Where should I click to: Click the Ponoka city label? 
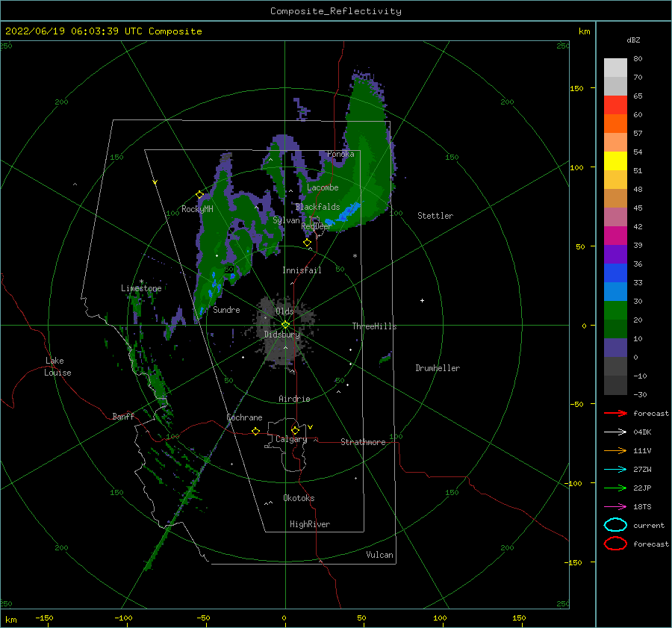pos(340,154)
